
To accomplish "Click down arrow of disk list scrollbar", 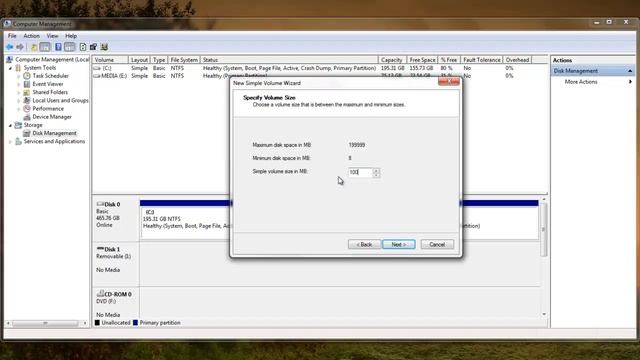I will point(544,314).
